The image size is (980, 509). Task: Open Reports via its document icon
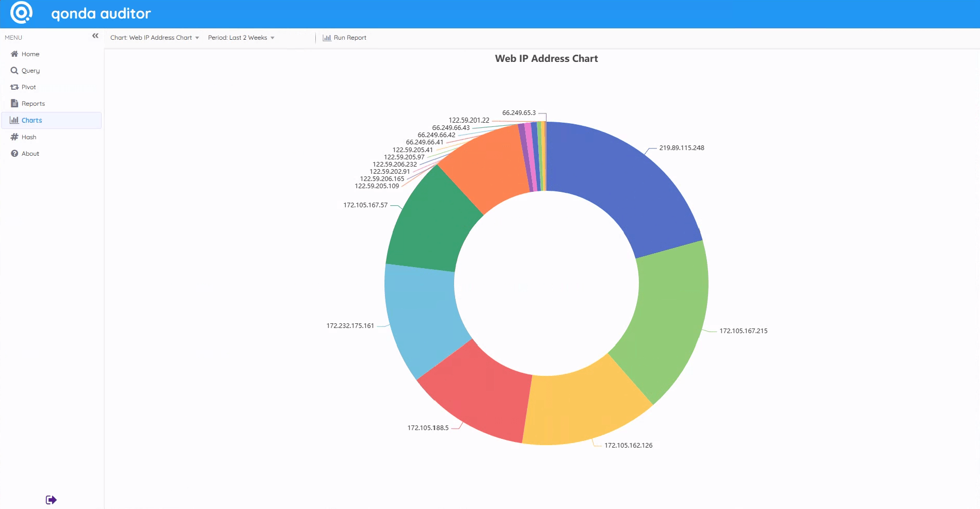14,103
